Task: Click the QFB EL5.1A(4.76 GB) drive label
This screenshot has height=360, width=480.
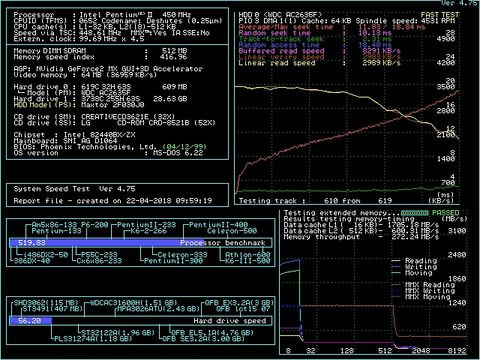Action: pos(212,333)
